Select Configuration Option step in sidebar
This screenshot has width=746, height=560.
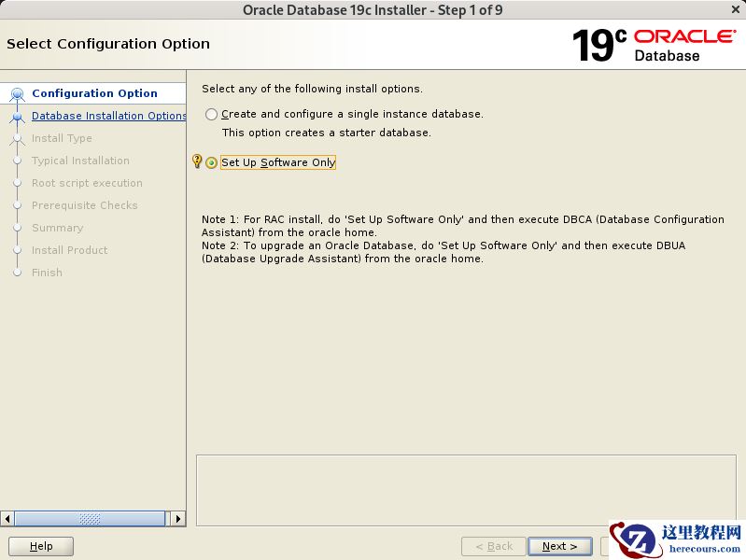[94, 93]
